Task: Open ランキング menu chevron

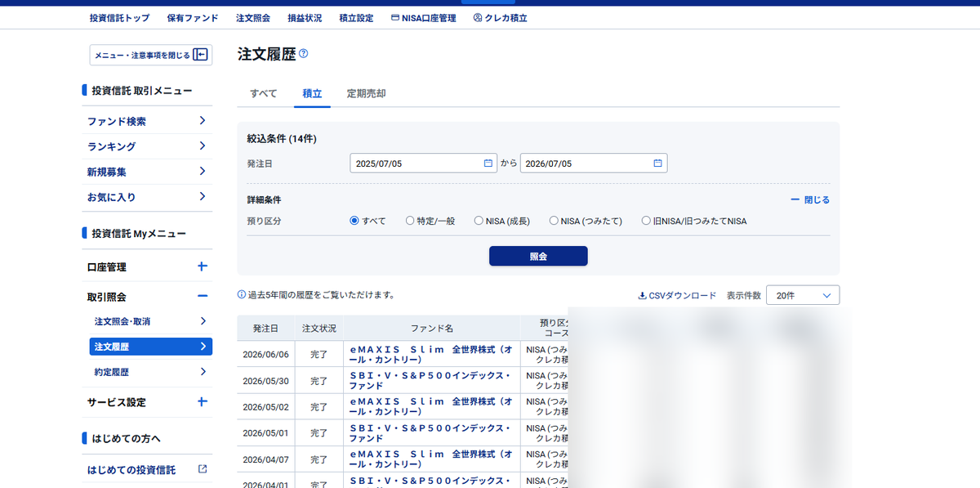Action: 203,146
